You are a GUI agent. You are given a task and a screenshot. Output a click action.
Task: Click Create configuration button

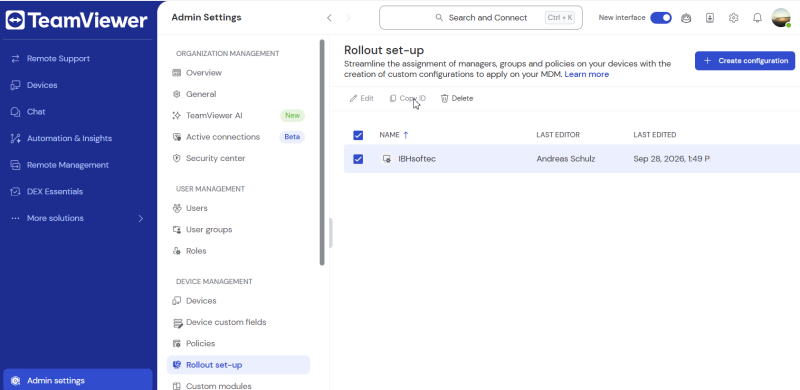[744, 61]
